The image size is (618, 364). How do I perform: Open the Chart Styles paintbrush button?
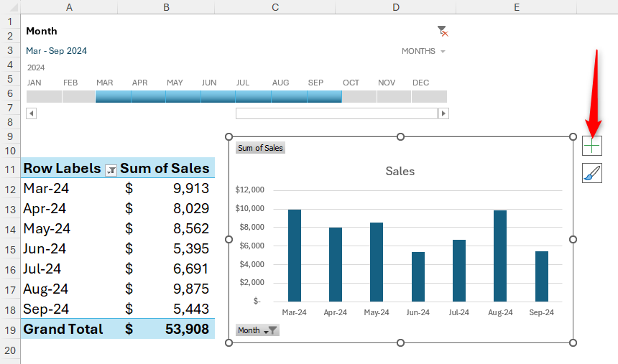pyautogui.click(x=592, y=173)
